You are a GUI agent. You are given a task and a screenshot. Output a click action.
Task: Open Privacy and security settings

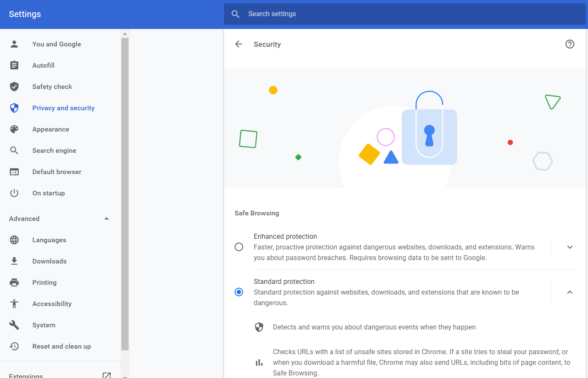coord(63,108)
